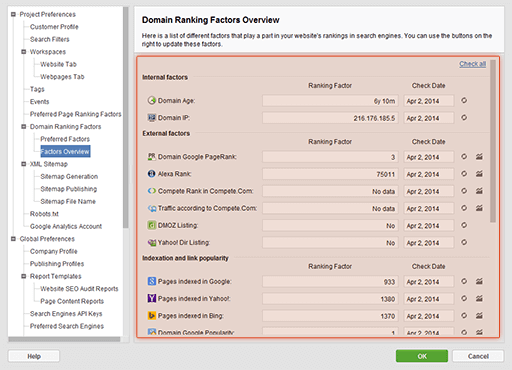The image size is (512, 370).
Task: Open history chart for Pages indexed in Yahoo!
Action: pyautogui.click(x=479, y=298)
